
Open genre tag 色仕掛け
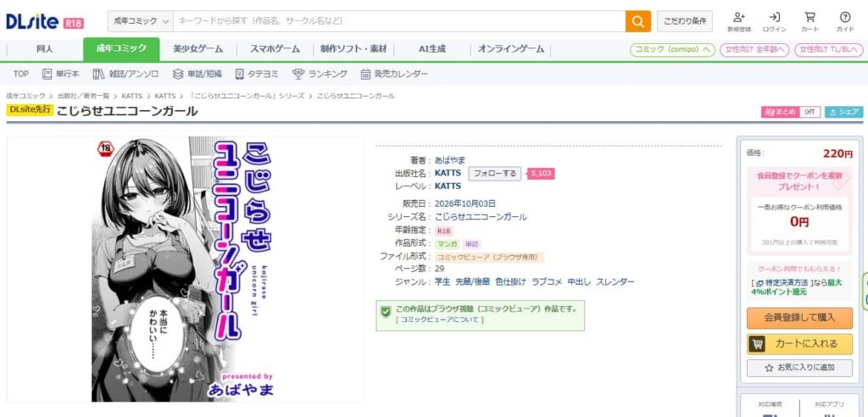coord(510,282)
